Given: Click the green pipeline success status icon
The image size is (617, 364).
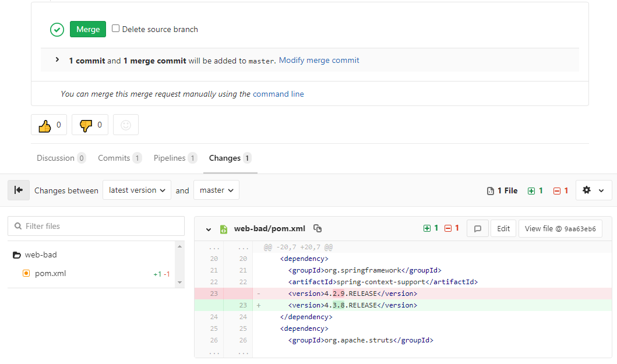Looking at the screenshot, I should 57,30.
